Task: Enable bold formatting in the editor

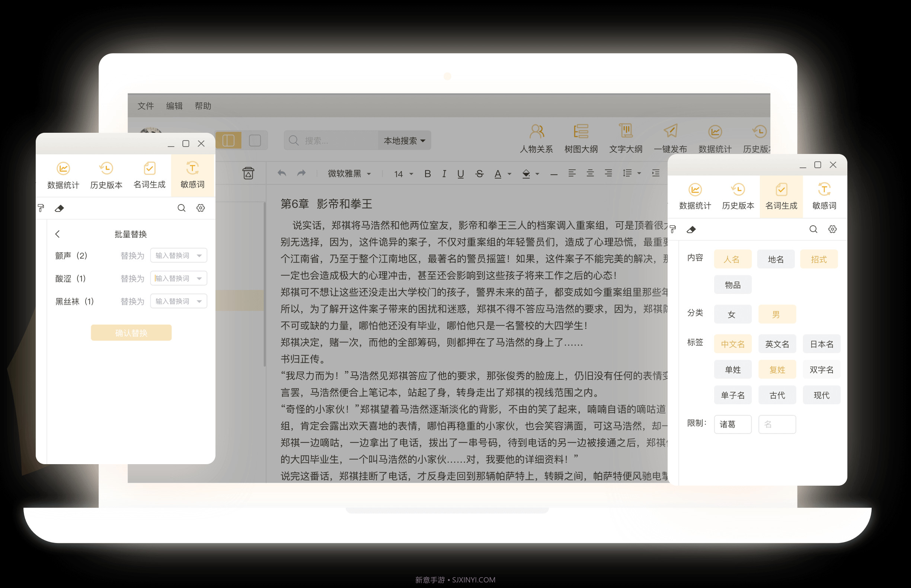Action: tap(427, 174)
